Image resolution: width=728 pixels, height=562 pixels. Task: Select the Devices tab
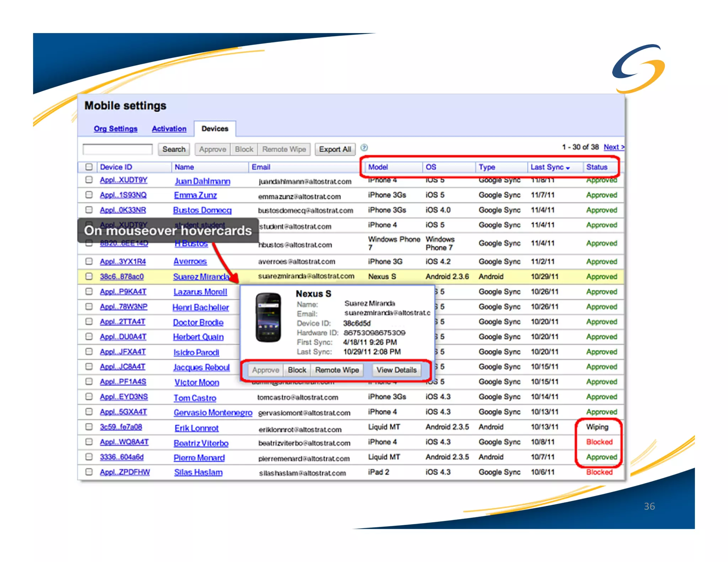215,129
